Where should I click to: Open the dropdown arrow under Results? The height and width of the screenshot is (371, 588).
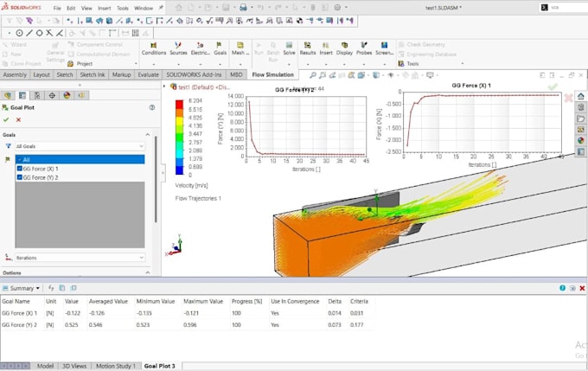tap(308, 64)
